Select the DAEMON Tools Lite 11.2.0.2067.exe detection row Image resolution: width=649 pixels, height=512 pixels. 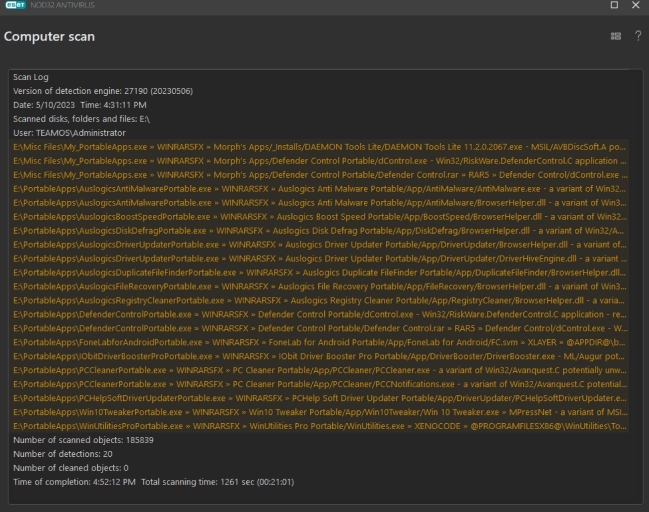[320, 147]
